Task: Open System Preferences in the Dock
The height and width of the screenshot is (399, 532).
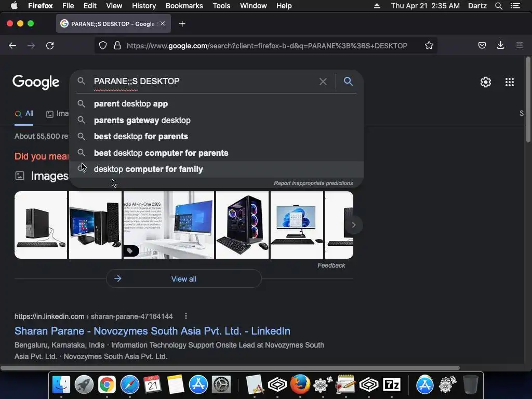Action: [x=221, y=385]
